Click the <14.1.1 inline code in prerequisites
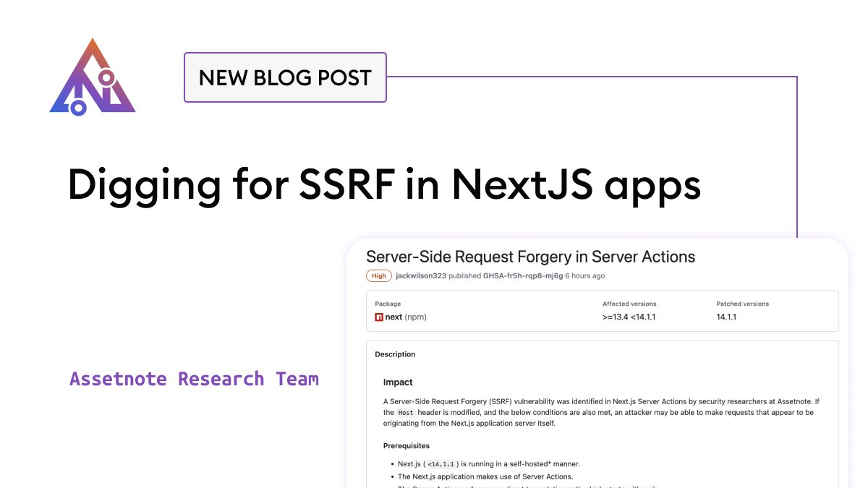 [x=442, y=464]
